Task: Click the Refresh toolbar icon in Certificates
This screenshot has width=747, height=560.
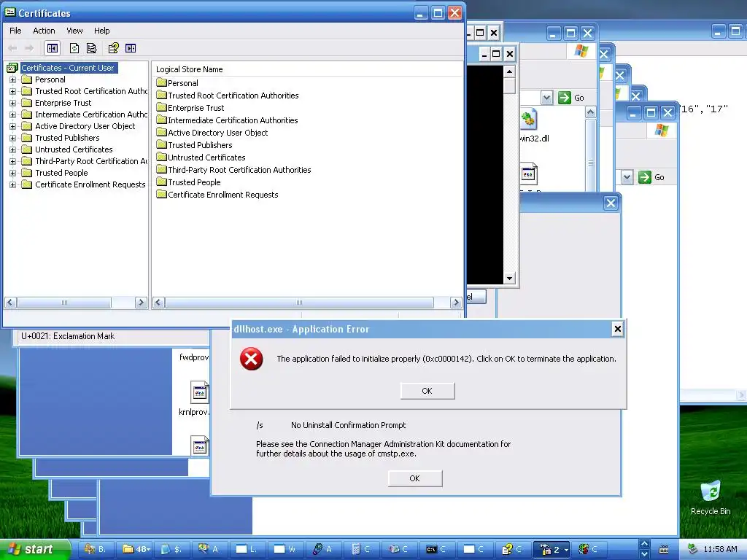Action: [x=74, y=48]
